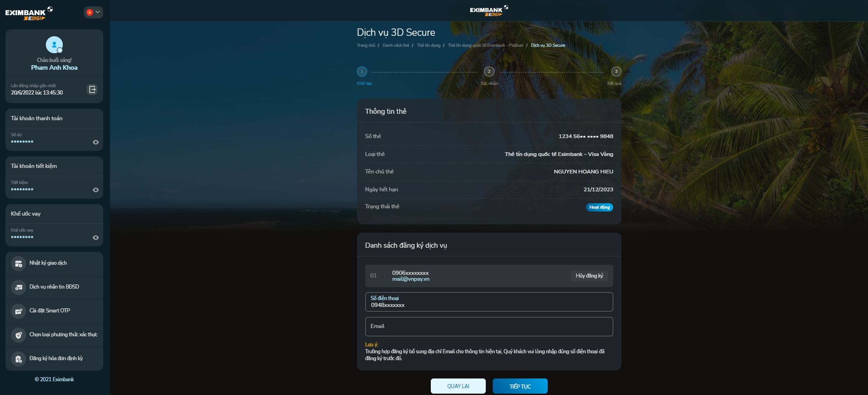Click the Dịch vụ nhận tin BĐSD icon
Viewport: 868px width, 395px height.
(18, 287)
